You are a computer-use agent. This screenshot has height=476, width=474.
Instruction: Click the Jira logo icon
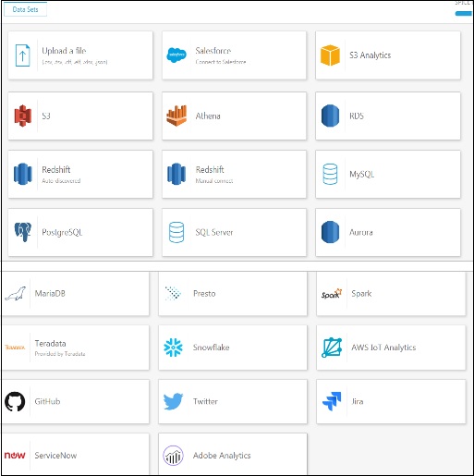coord(332,401)
